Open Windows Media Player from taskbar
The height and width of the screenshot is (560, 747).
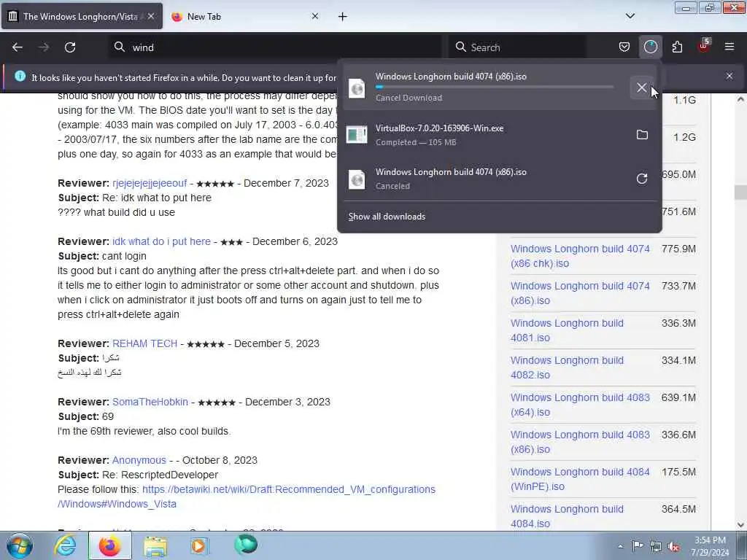click(x=200, y=545)
